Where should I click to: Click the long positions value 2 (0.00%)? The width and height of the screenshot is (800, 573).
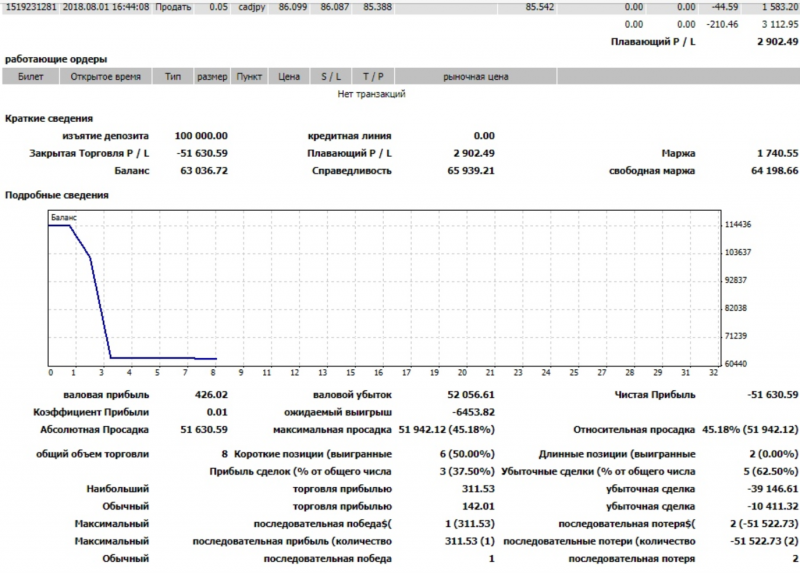[773, 454]
